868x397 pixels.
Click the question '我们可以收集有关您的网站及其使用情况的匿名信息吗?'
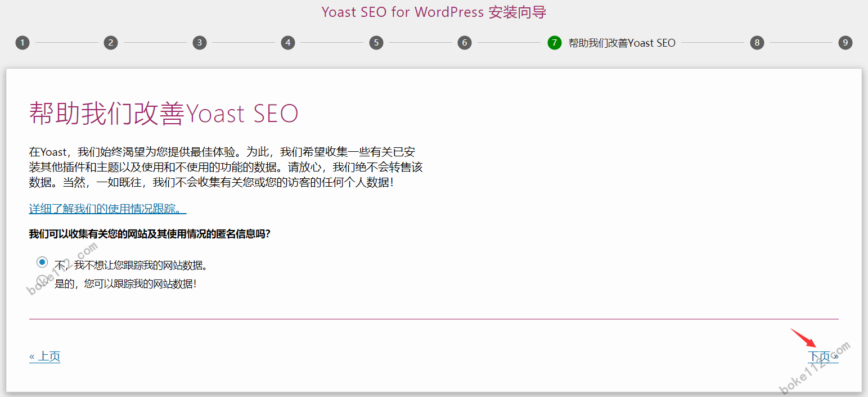point(150,234)
